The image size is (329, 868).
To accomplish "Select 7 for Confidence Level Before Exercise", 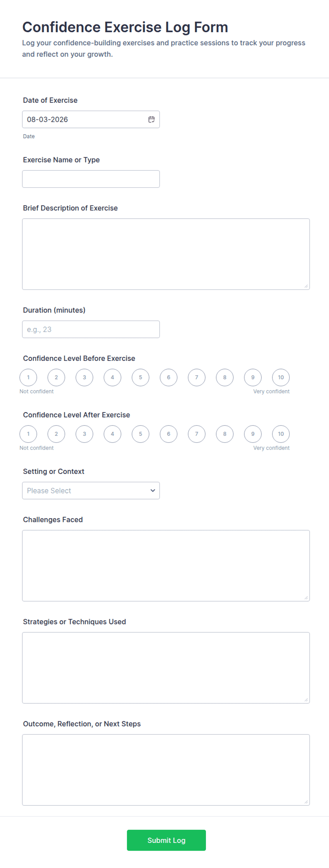I will pyautogui.click(x=197, y=377).
